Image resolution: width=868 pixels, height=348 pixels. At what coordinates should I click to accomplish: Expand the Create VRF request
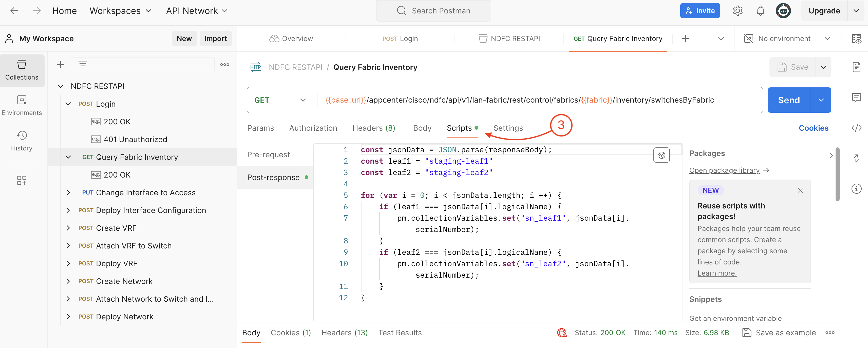(x=68, y=228)
